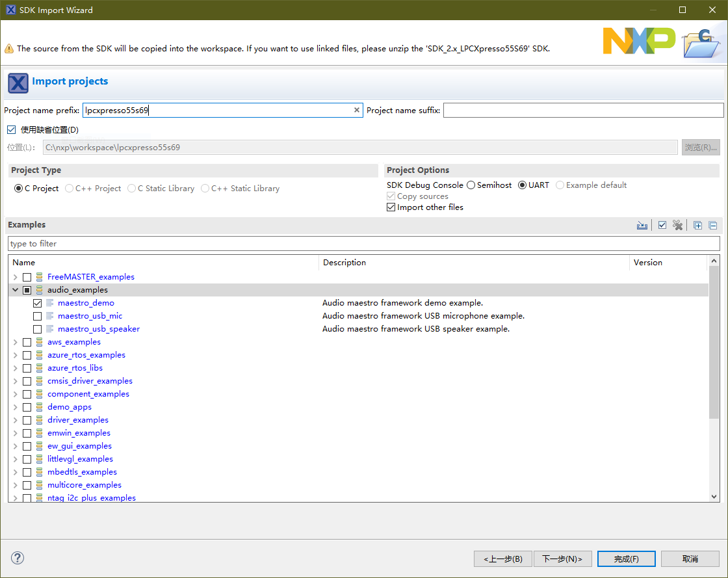Toggle the 使用缺省位置(D) checkbox

tap(12, 129)
